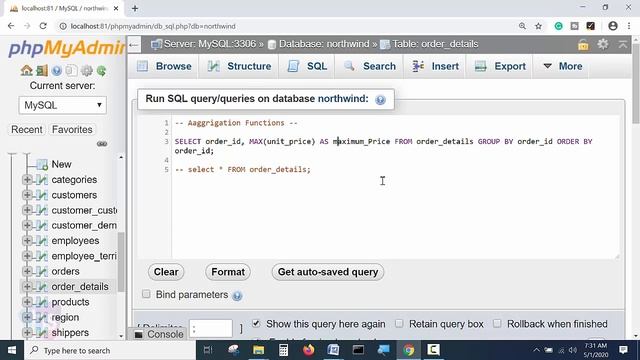Expand region table node

(27, 317)
